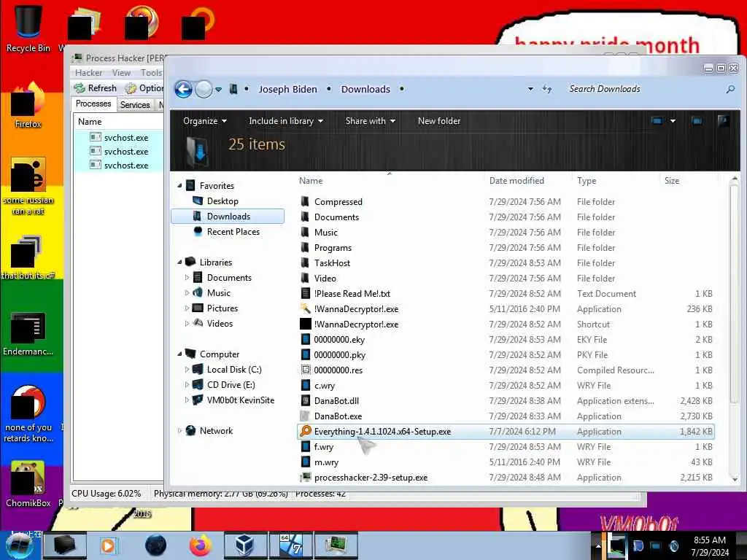Open Tools menu in Process Hacker
The width and height of the screenshot is (747, 560).
point(151,73)
